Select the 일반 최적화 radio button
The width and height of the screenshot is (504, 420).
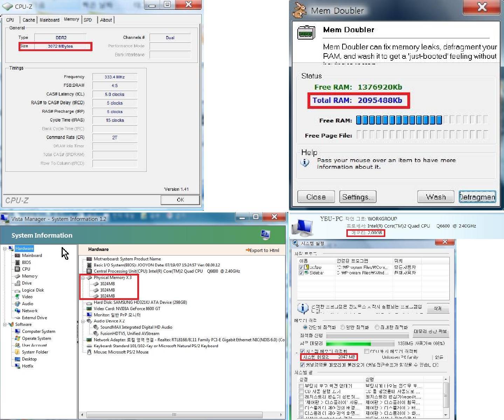coord(343,327)
